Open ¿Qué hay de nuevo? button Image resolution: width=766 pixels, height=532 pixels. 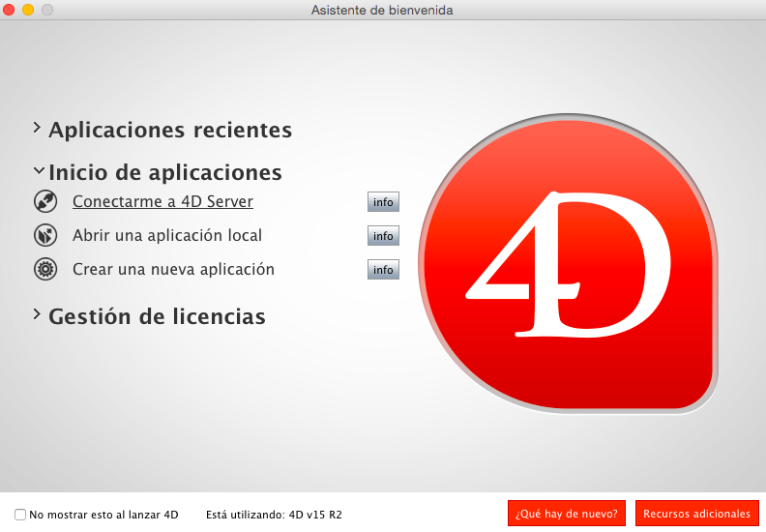click(567, 514)
